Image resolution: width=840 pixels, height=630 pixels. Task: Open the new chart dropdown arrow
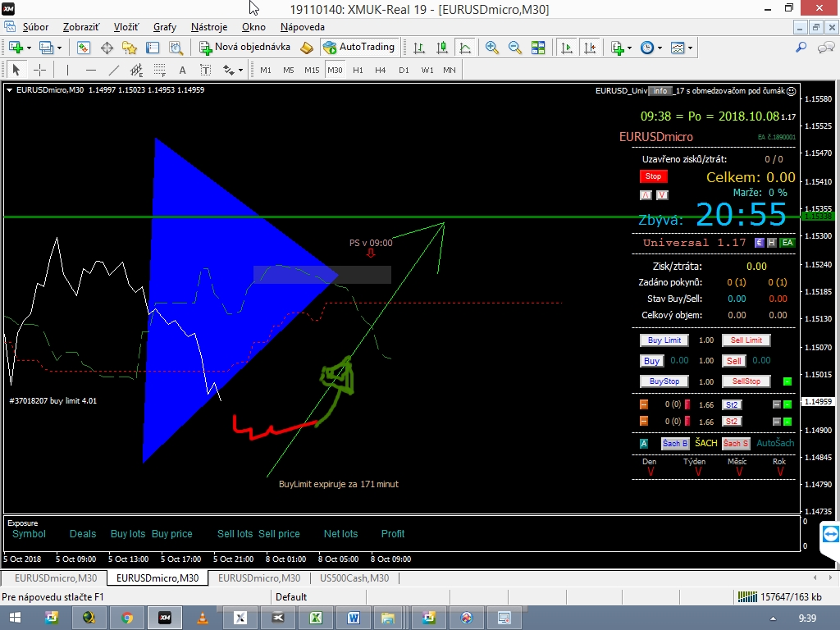[29, 48]
